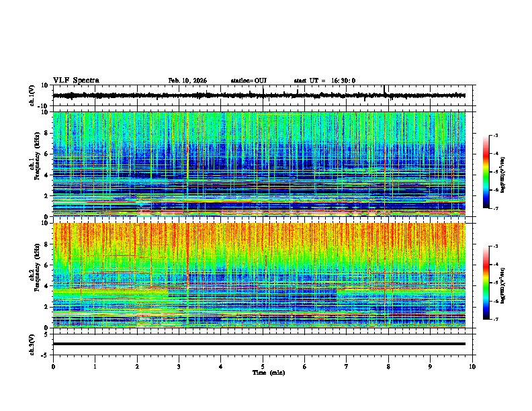
Task: Click the ch.1(V) waveform axis label
Action: tap(32, 95)
